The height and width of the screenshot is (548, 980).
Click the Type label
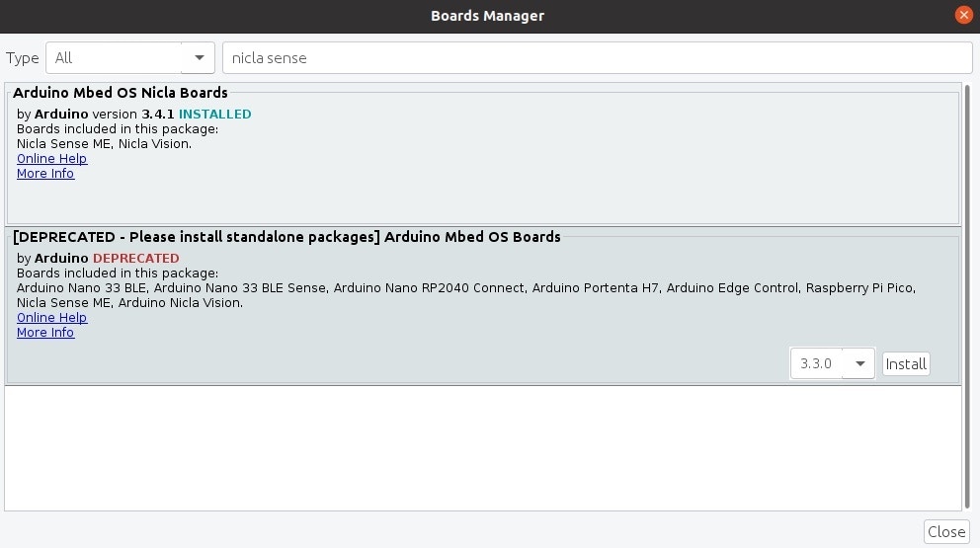point(23,58)
